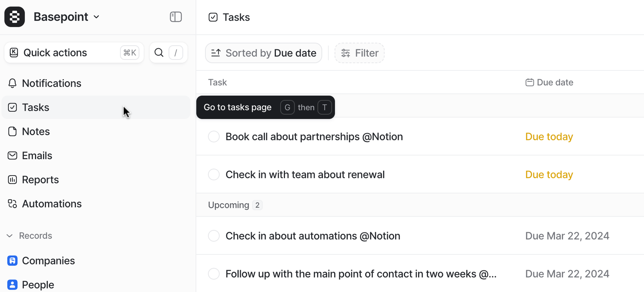Open Notifications via the bell icon
Screen dimensions: 644x292
pyautogui.click(x=12, y=83)
